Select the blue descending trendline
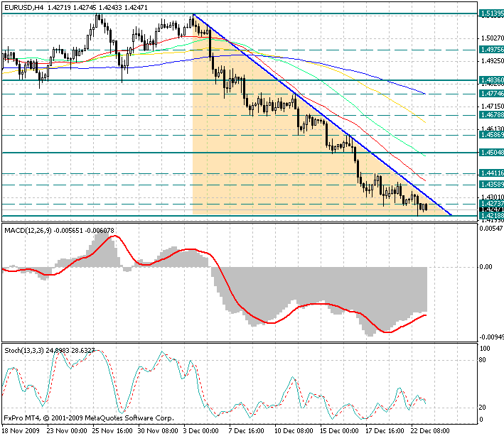The width and height of the screenshot is (504, 436). 320,114
